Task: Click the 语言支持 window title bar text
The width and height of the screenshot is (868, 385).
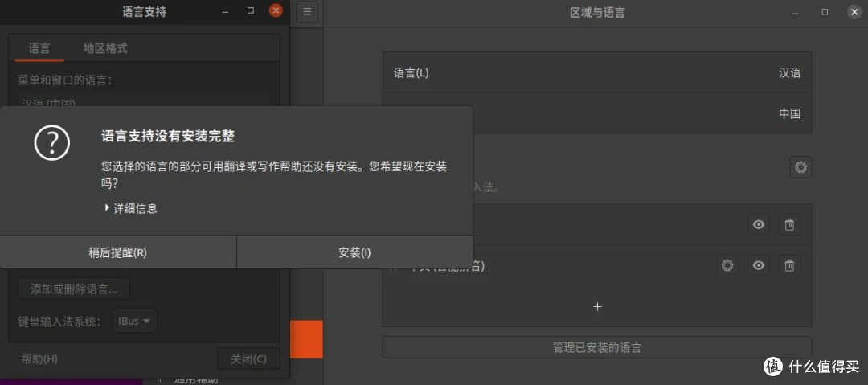Action: (144, 11)
